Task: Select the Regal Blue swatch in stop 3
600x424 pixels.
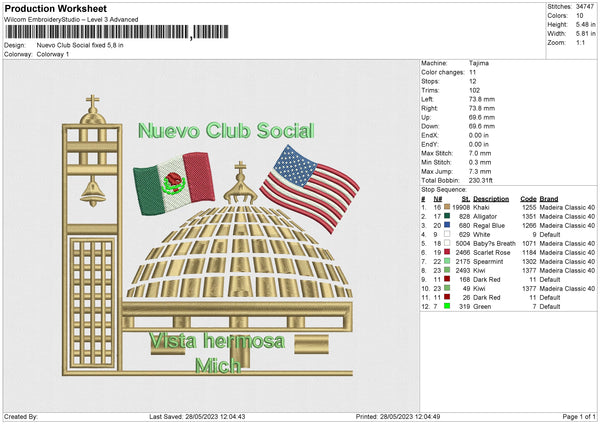Action: pyautogui.click(x=447, y=225)
